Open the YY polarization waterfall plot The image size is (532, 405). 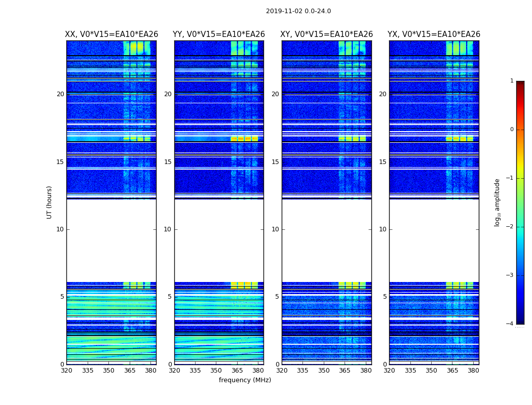point(219,127)
